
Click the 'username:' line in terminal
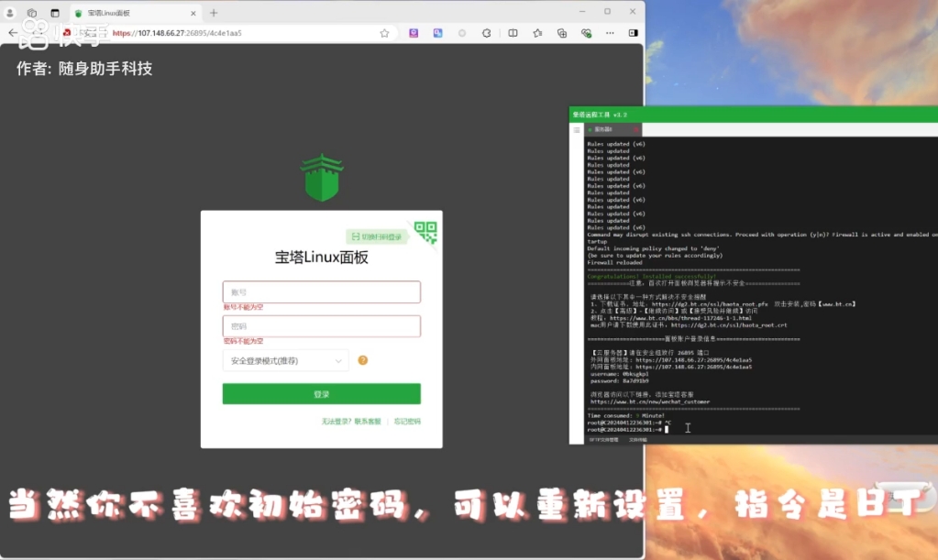619,374
